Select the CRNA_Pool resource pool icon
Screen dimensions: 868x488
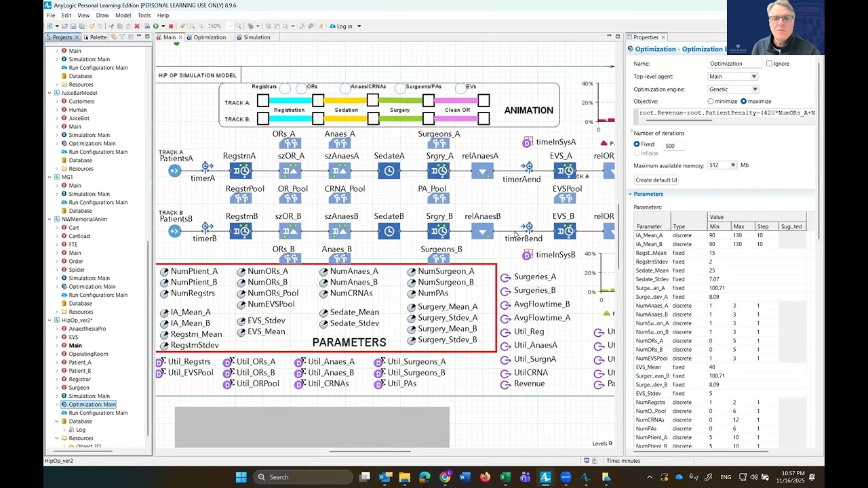339,199
